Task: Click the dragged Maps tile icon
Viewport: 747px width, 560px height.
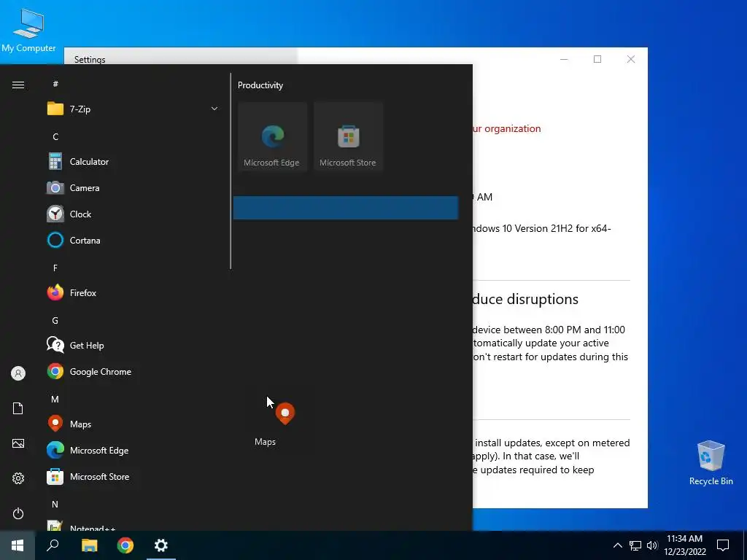Action: point(285,413)
